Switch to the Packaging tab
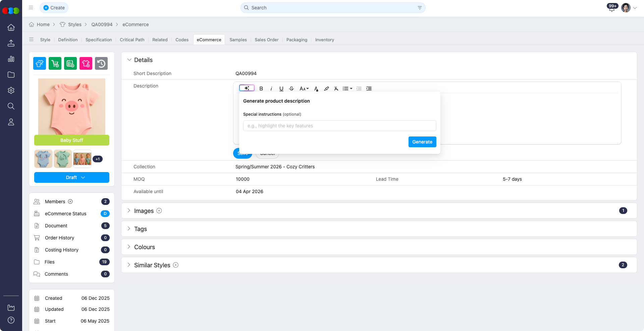Screen dimensions: 644x331 297,40
